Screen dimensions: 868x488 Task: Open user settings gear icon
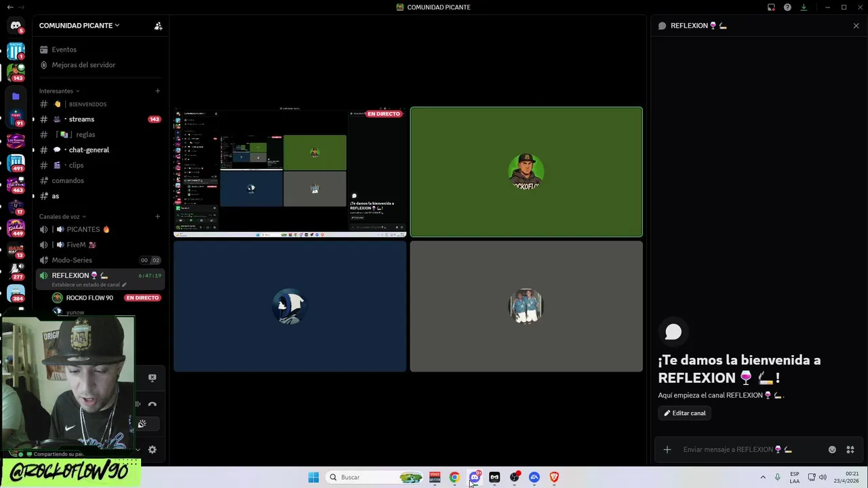[152, 449]
